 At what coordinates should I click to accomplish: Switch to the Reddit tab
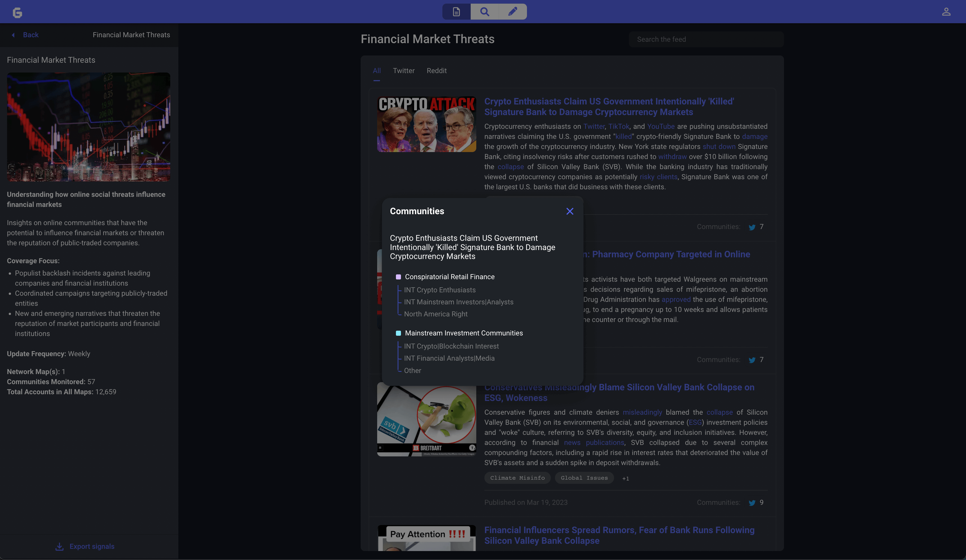(x=437, y=71)
